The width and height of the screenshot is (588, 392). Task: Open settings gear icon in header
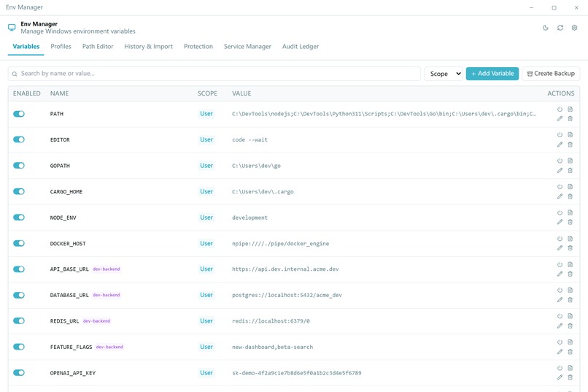(574, 28)
